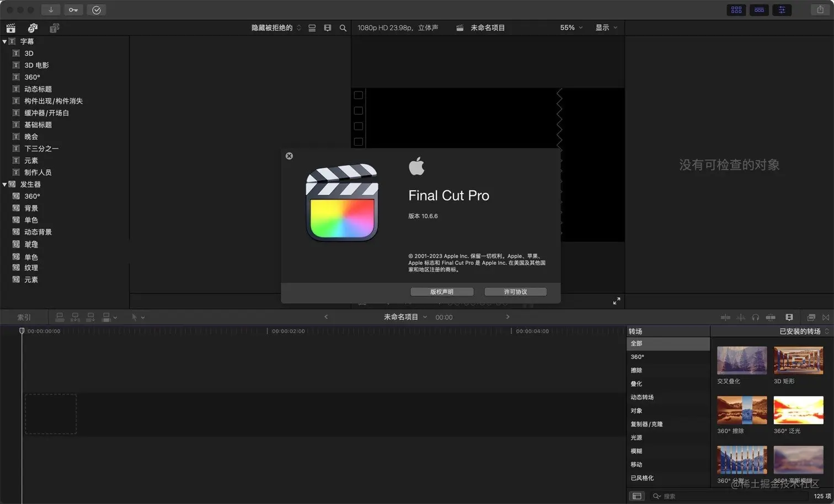Toggle the Timeline panel visibility
Viewport: 834px width, 504px height.
point(759,10)
